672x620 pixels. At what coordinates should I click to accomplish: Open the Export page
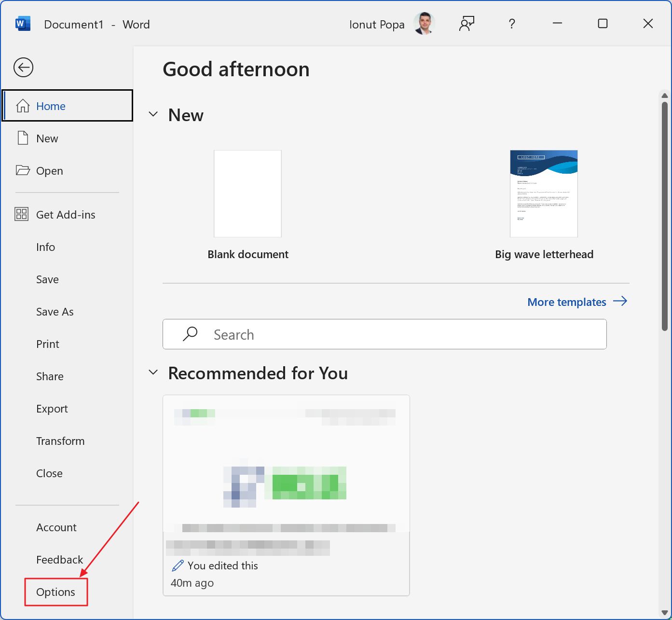coord(68,409)
